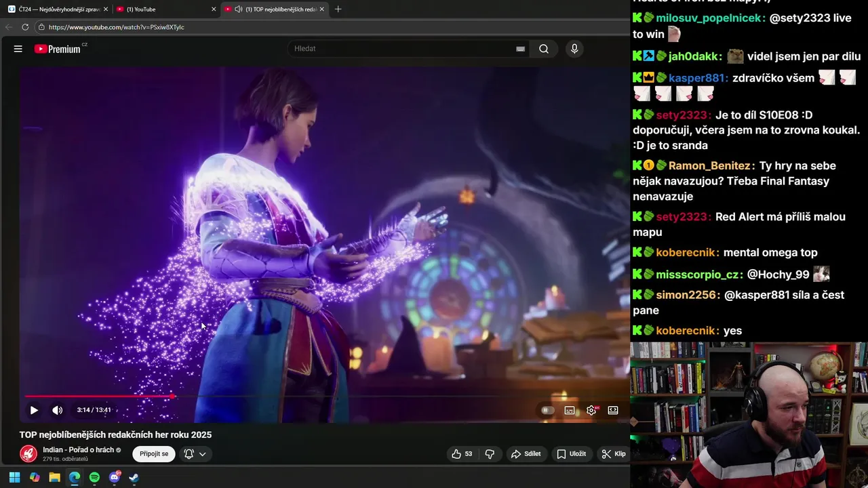Screen dimensions: 868x488
Task: Play the paused video
Action: tap(34, 410)
